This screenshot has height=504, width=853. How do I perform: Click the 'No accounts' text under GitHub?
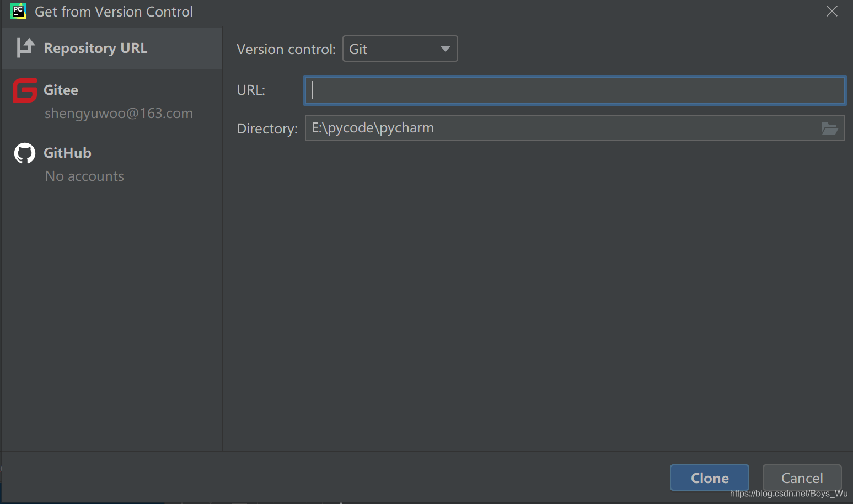click(x=84, y=176)
